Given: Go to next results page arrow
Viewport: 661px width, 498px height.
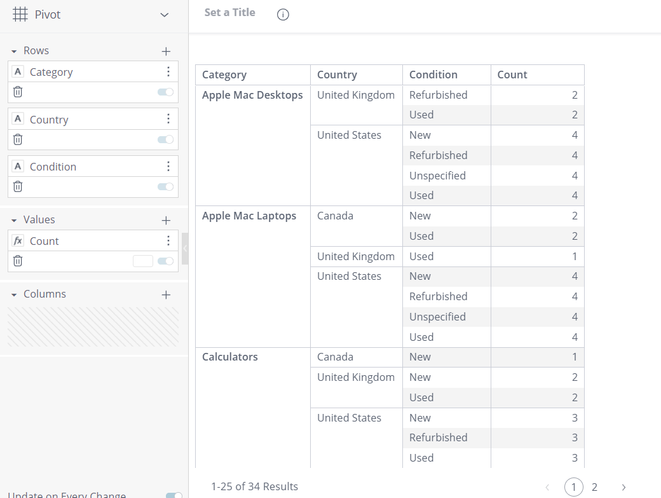Looking at the screenshot, I should click(x=623, y=487).
